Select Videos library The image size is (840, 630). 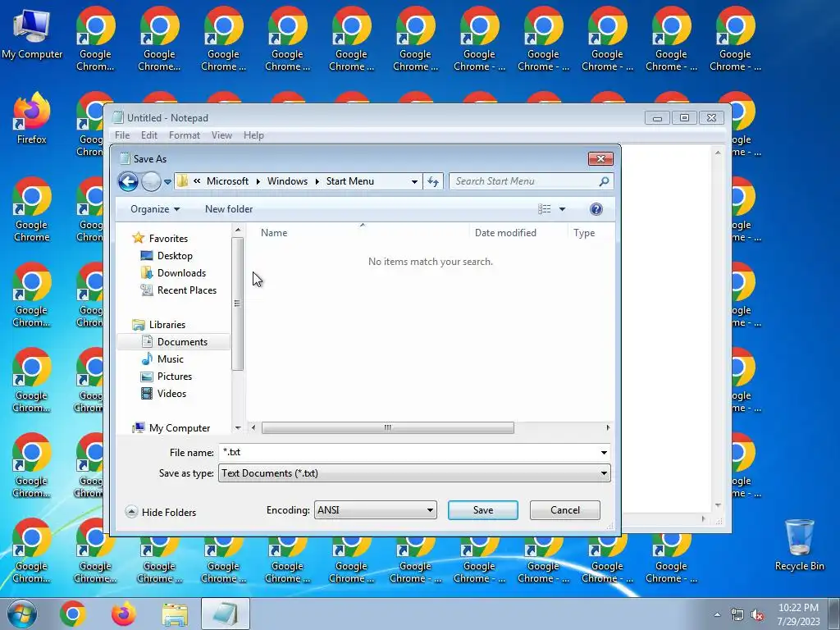click(x=171, y=393)
